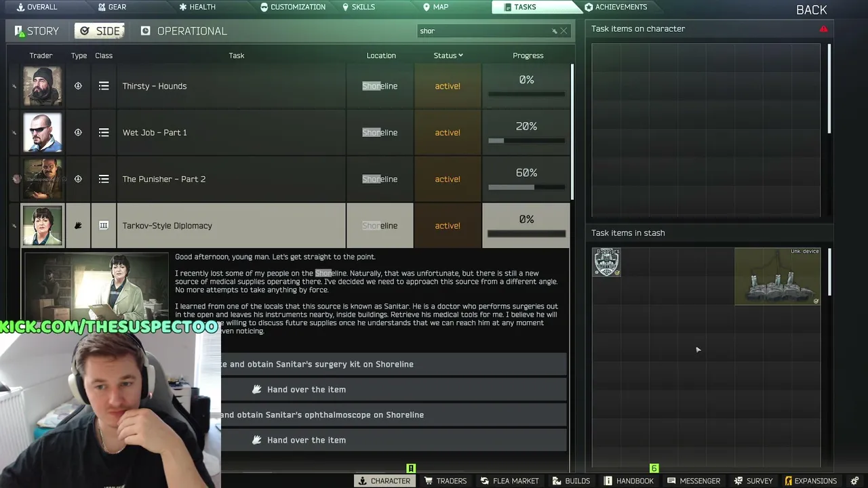Click the Sanitar's ophthalmoscope objective
This screenshot has width=868, height=488.
click(x=393, y=415)
